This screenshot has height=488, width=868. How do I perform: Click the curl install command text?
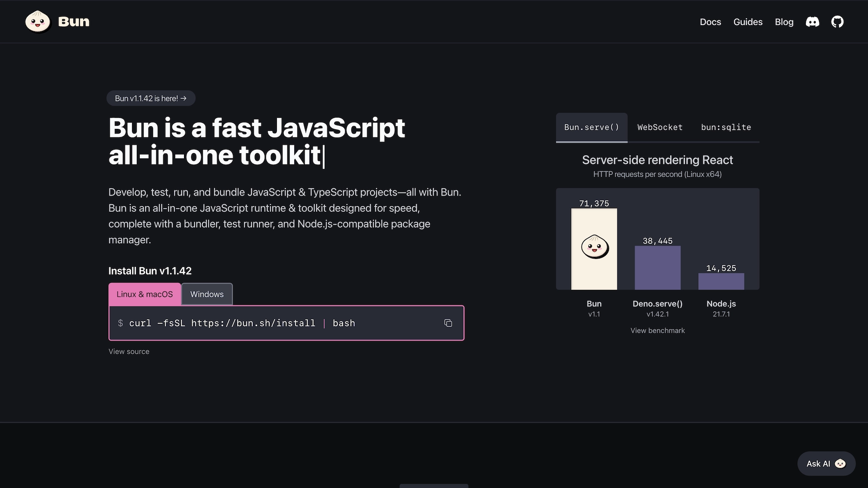[242, 323]
